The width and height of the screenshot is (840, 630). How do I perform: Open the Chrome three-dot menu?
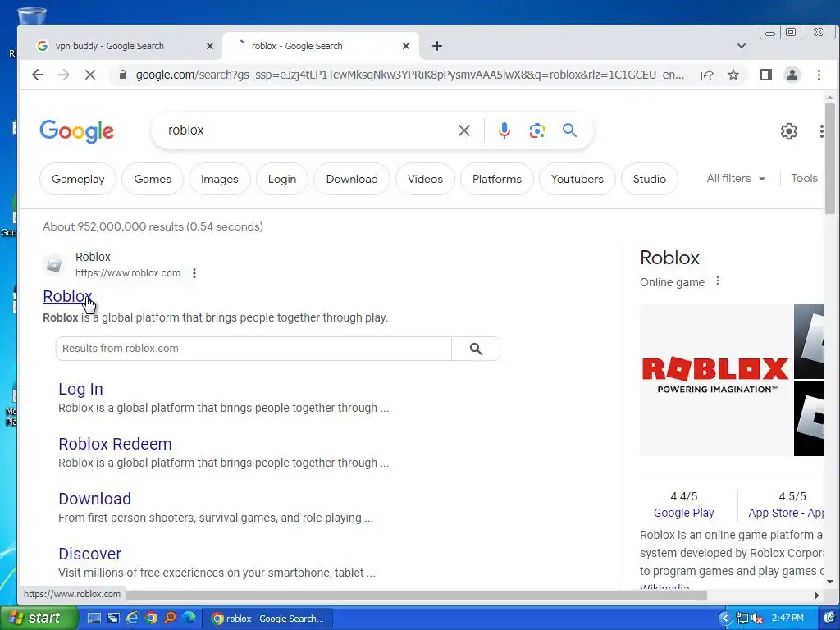click(x=819, y=75)
